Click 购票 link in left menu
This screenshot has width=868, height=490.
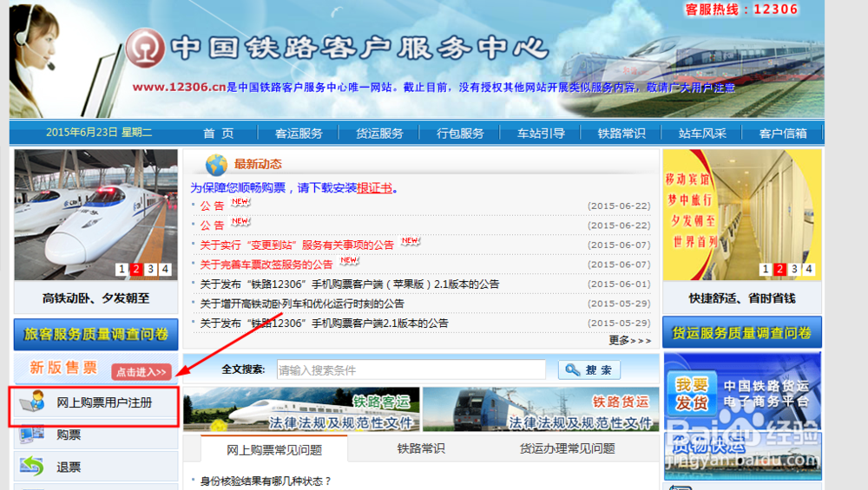(x=69, y=434)
